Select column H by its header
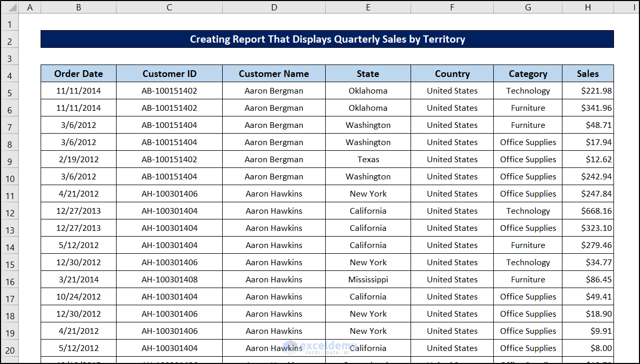Screen dimensions: 640x364 [587, 7]
